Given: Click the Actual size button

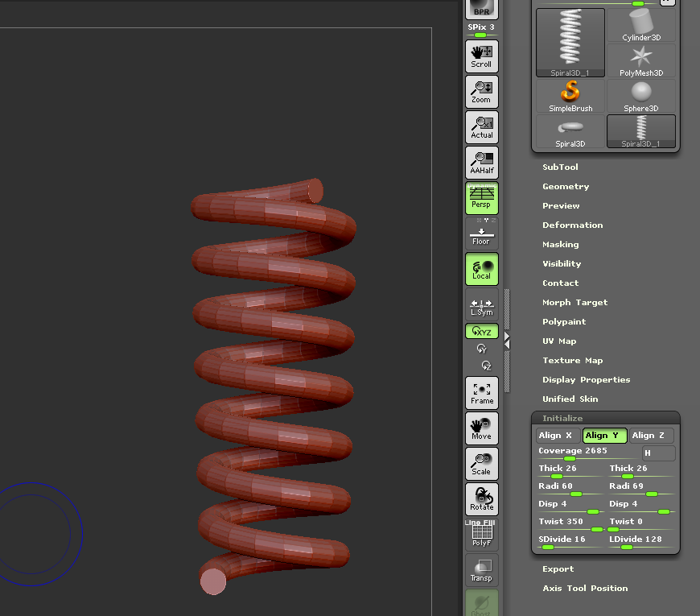Looking at the screenshot, I should [482, 127].
